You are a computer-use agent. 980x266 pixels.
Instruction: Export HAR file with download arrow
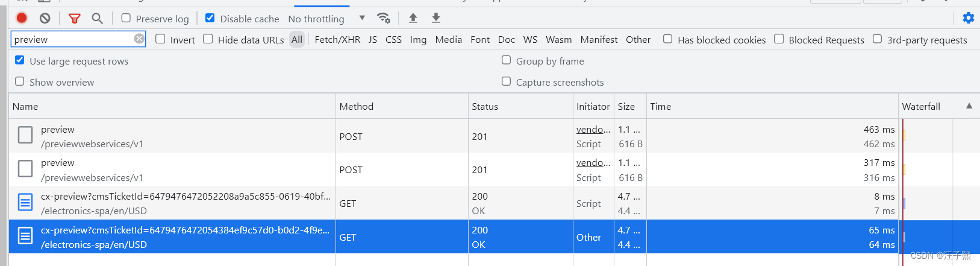(436, 18)
